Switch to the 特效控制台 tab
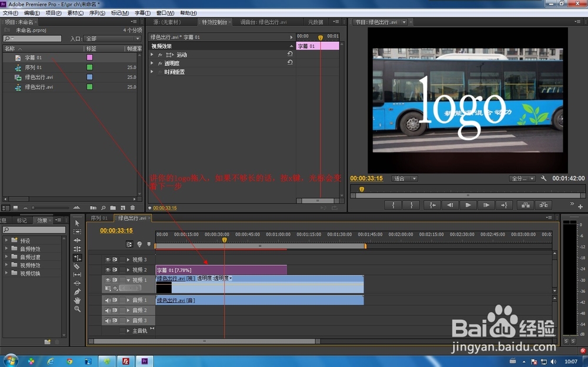Image resolution: width=588 pixels, height=367 pixels. pyautogui.click(x=214, y=22)
